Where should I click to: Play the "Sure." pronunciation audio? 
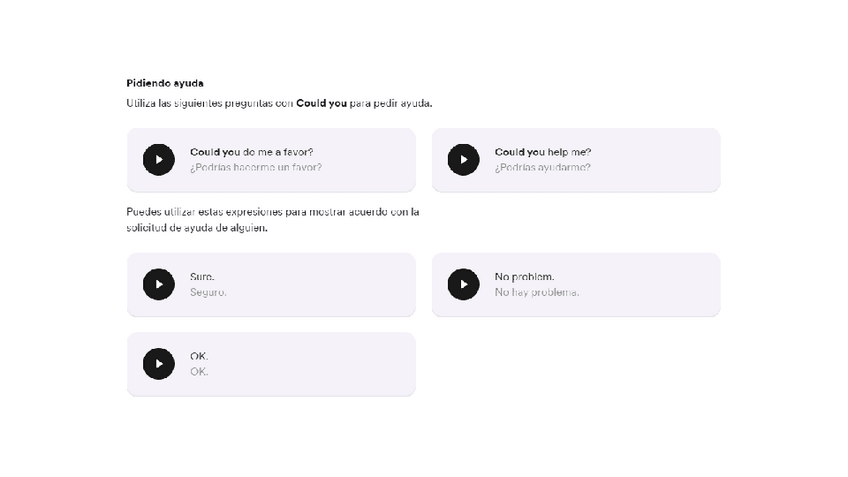coord(159,285)
